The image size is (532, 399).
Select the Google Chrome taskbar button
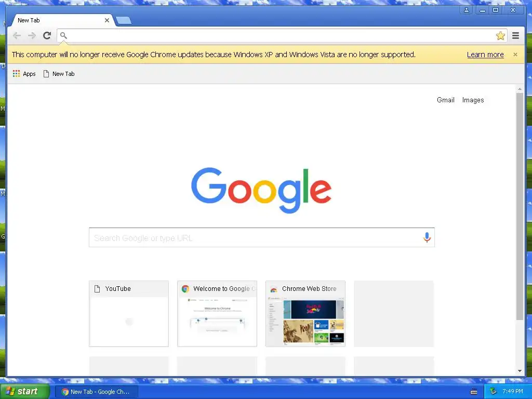coord(97,392)
